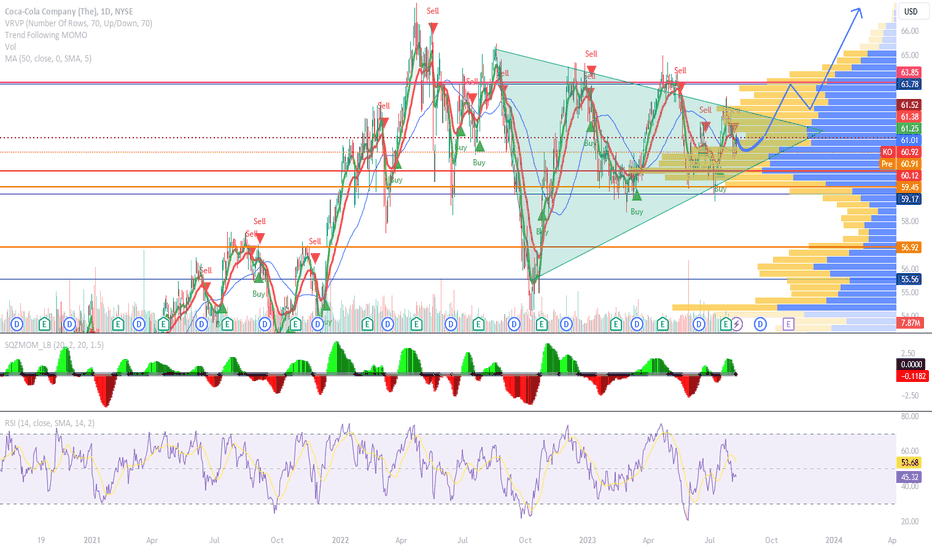Click the dividend D marker right of lightning icon
Viewport: 932px width, 550px height.
click(760, 324)
